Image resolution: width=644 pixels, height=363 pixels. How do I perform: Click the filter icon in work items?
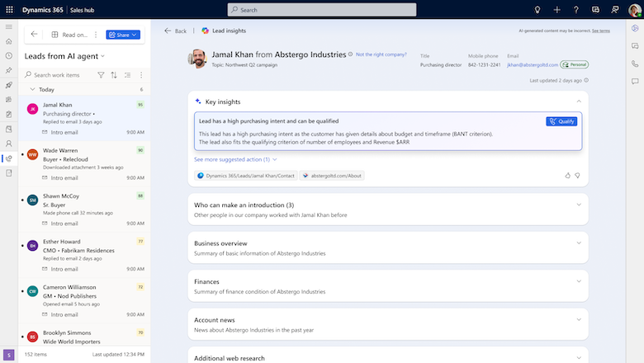click(x=101, y=75)
